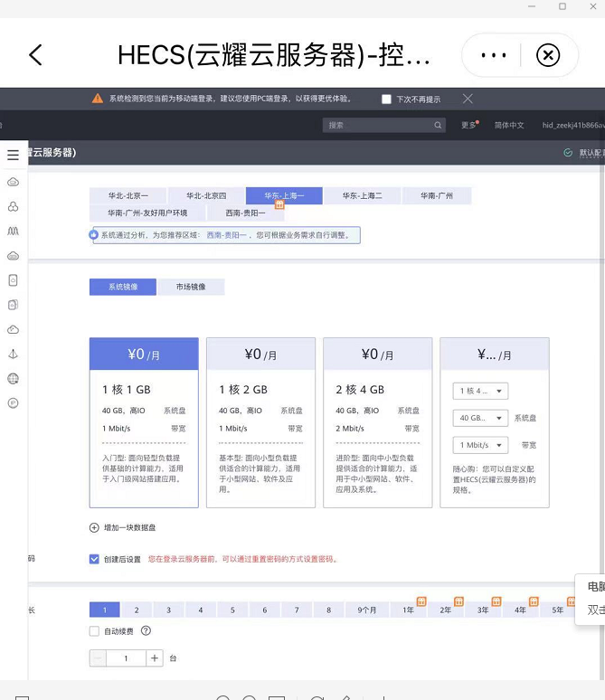Screen dimensions: 605x700
Task: Open the hamburger navigation menu
Action: point(13,155)
